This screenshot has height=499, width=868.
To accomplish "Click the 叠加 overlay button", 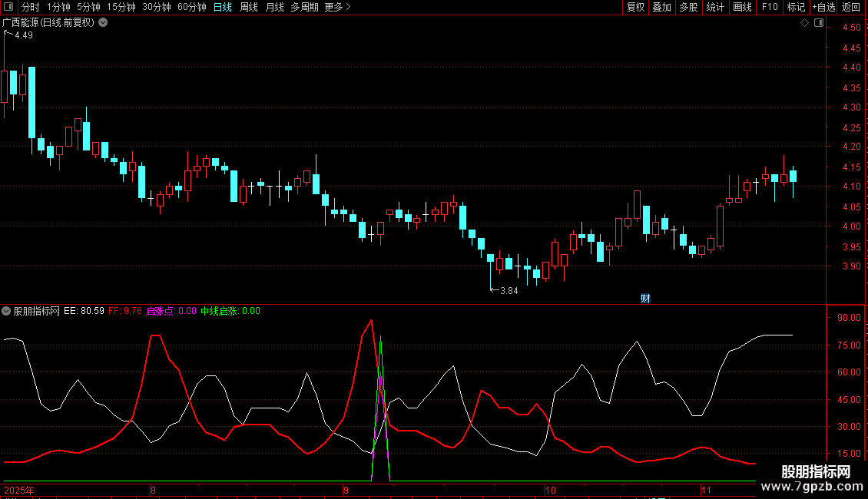I will (x=661, y=7).
